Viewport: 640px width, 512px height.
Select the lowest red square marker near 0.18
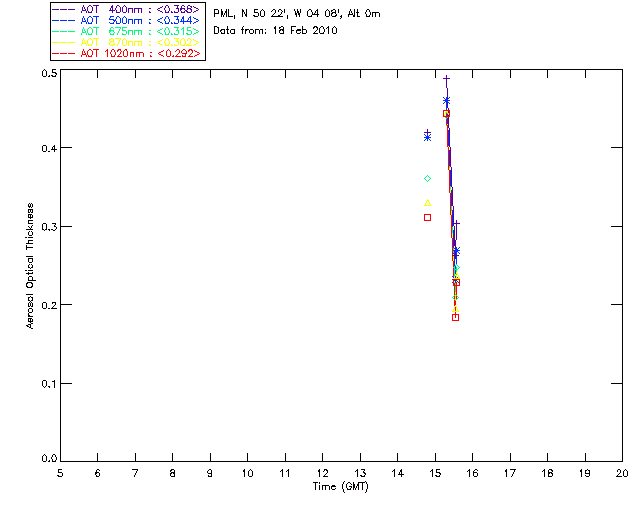tap(456, 317)
